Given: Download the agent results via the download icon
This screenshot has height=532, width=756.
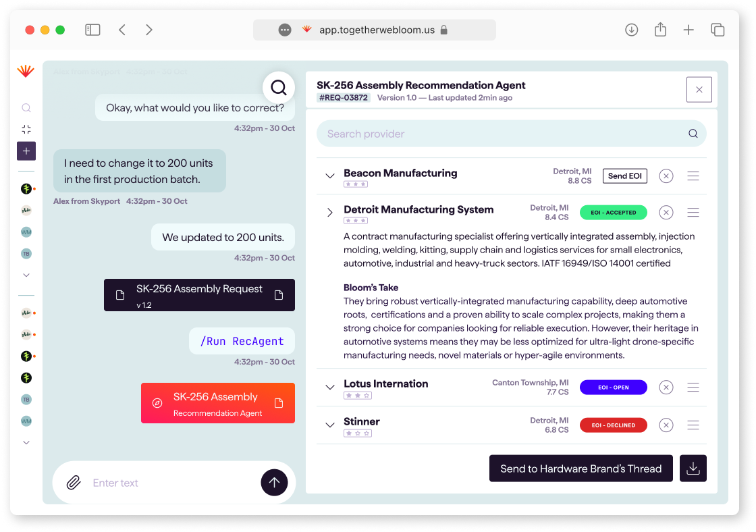Looking at the screenshot, I should (693, 468).
